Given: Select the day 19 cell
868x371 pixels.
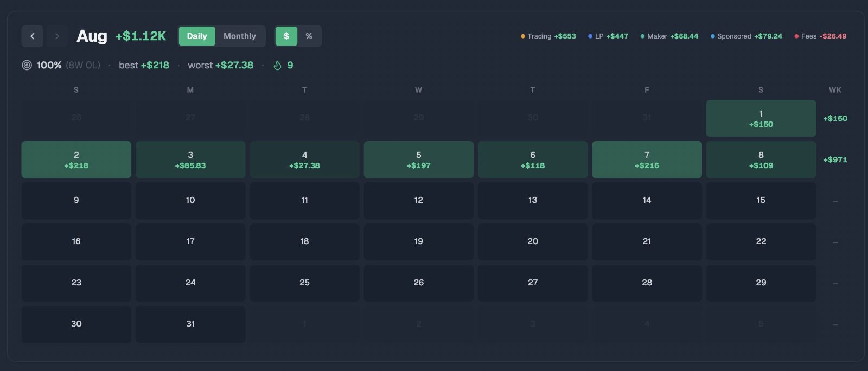Looking at the screenshot, I should point(419,242).
